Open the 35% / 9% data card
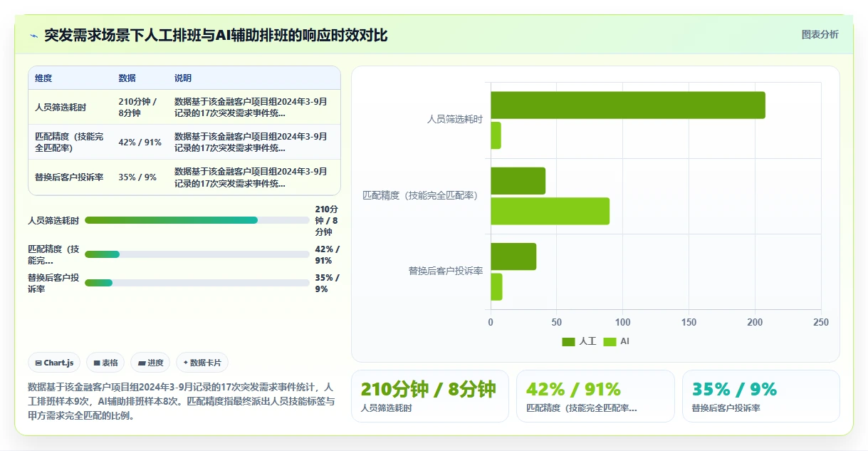 point(760,396)
